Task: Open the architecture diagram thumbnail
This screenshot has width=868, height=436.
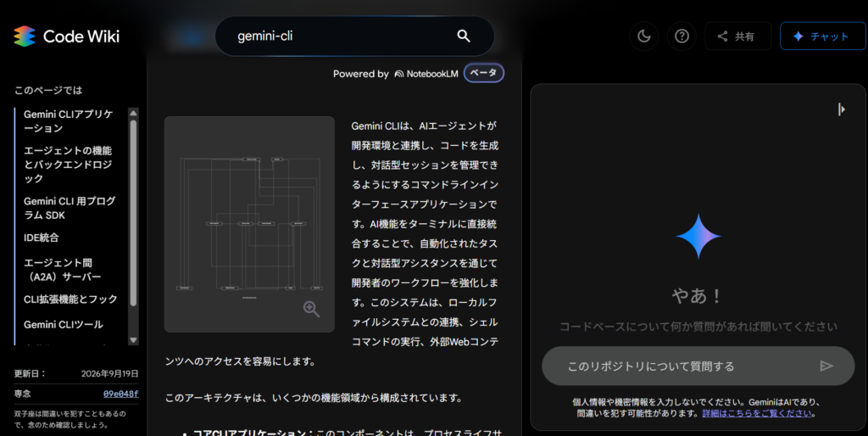Action: pyautogui.click(x=249, y=224)
